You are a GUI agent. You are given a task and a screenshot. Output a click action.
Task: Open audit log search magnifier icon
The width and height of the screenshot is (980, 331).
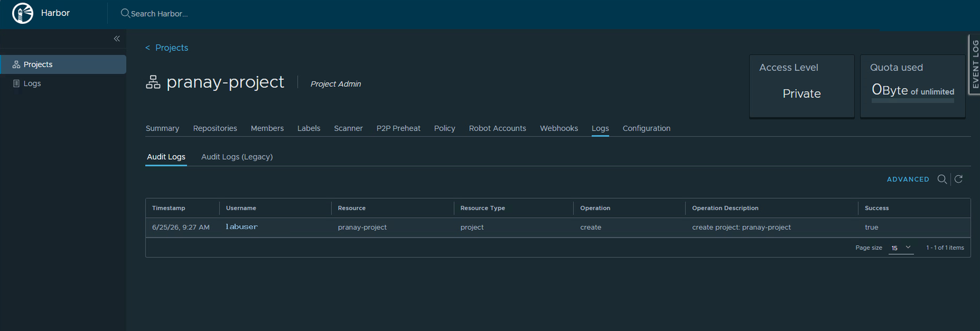coord(942,179)
